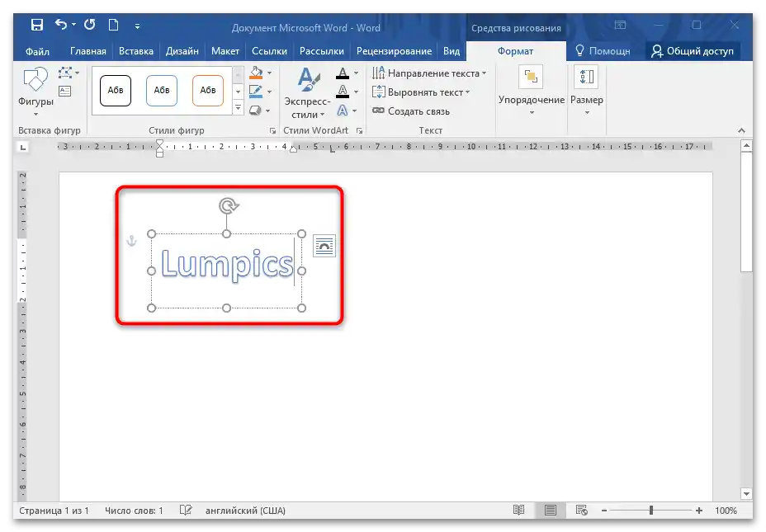Click the anchor icon left of text box
Image resolution: width=766 pixels, height=532 pixels.
point(131,241)
